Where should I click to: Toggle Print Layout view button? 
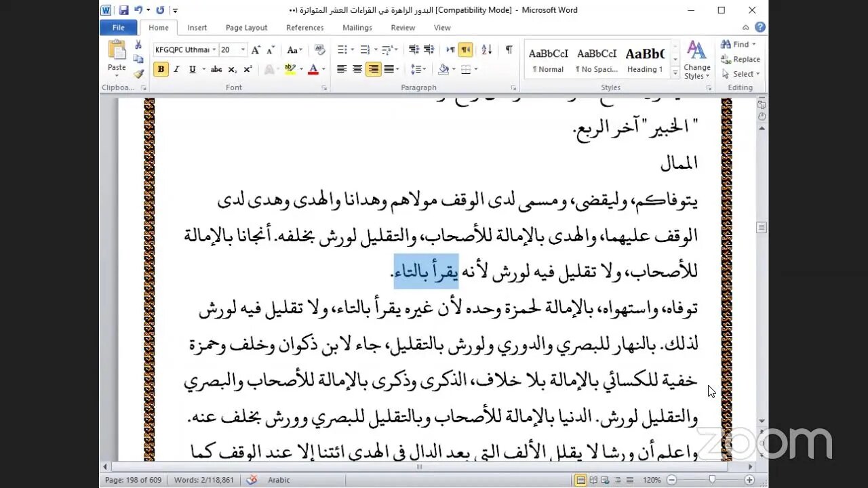click(581, 480)
